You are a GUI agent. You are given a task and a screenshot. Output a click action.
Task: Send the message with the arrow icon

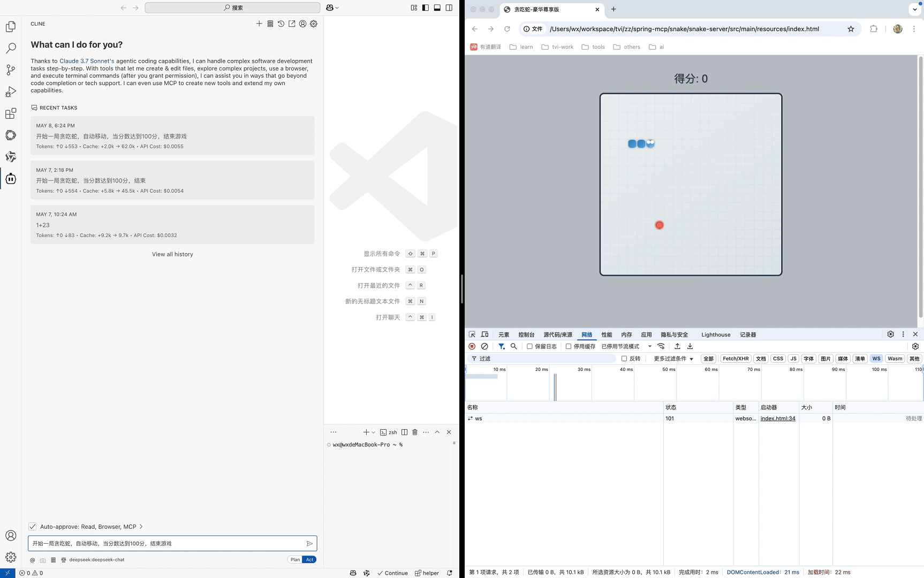(x=309, y=543)
